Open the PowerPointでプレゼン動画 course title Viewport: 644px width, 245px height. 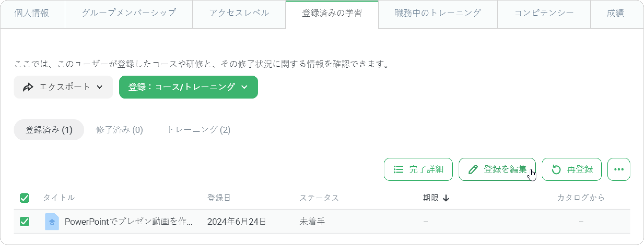128,222
